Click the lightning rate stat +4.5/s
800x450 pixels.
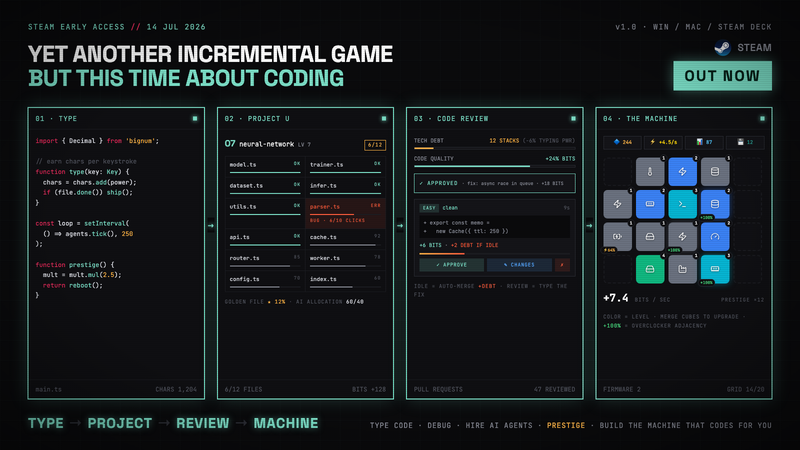[x=663, y=142]
